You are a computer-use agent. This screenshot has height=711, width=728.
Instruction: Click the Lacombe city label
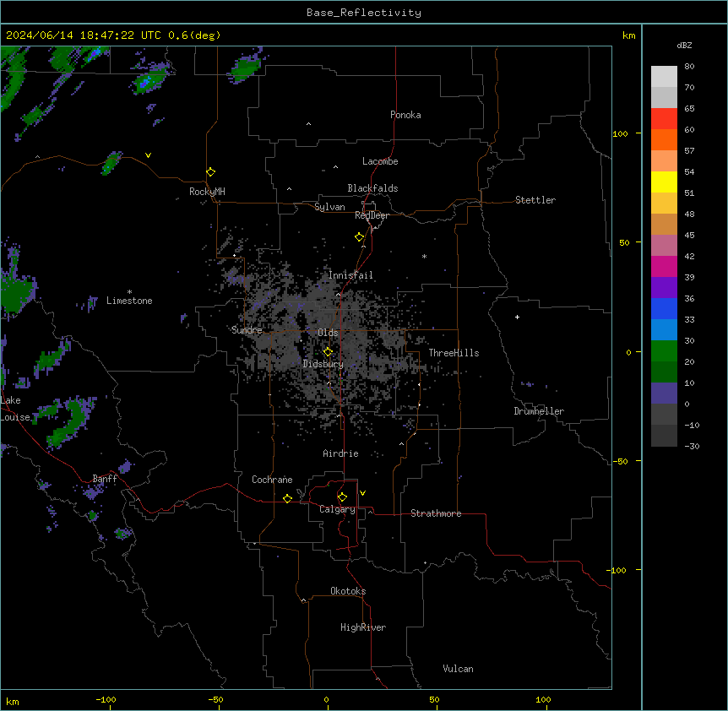[380, 161]
